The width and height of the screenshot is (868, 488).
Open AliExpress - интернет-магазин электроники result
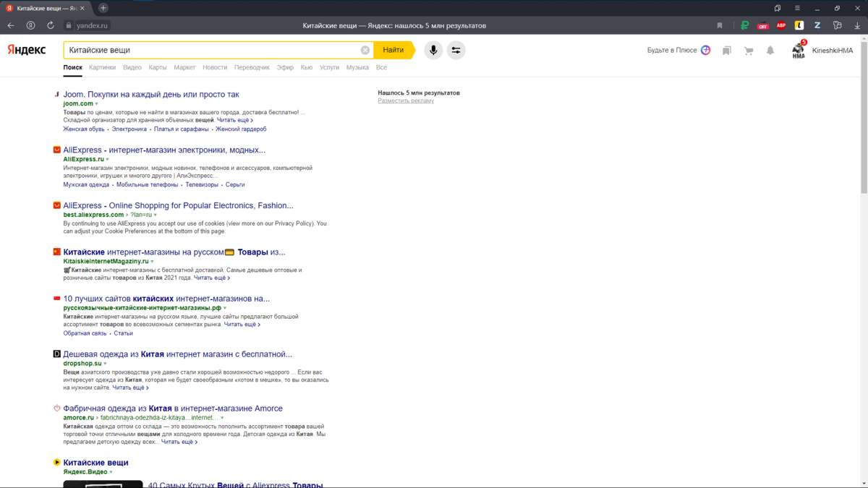pyautogui.click(x=164, y=150)
